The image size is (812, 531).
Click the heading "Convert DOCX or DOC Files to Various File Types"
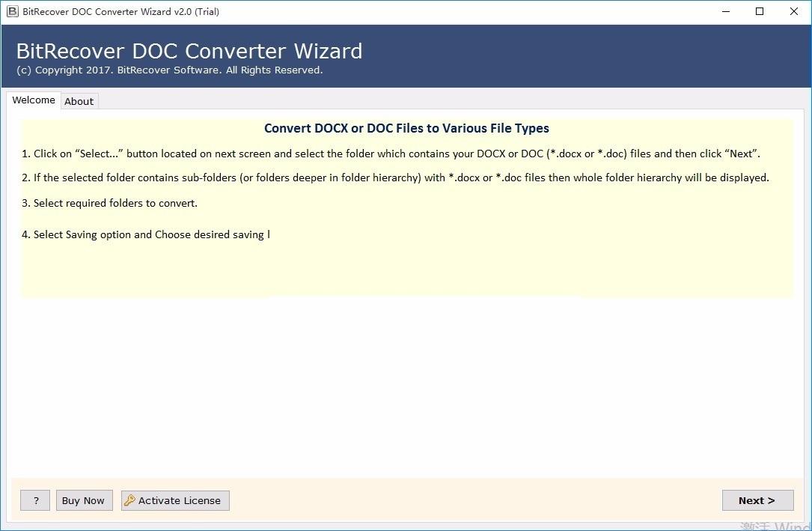(406, 129)
